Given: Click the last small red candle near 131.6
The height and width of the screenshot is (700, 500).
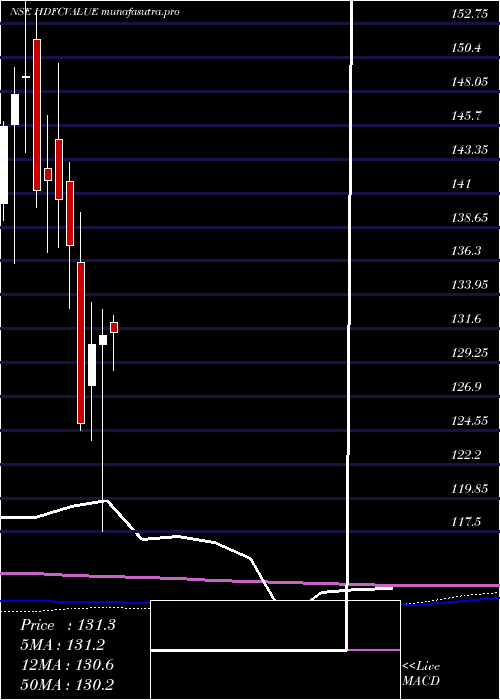Looking at the screenshot, I should tap(114, 327).
